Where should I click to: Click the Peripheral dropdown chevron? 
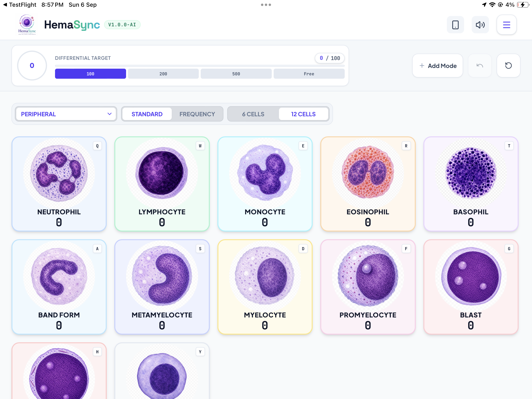click(x=109, y=114)
